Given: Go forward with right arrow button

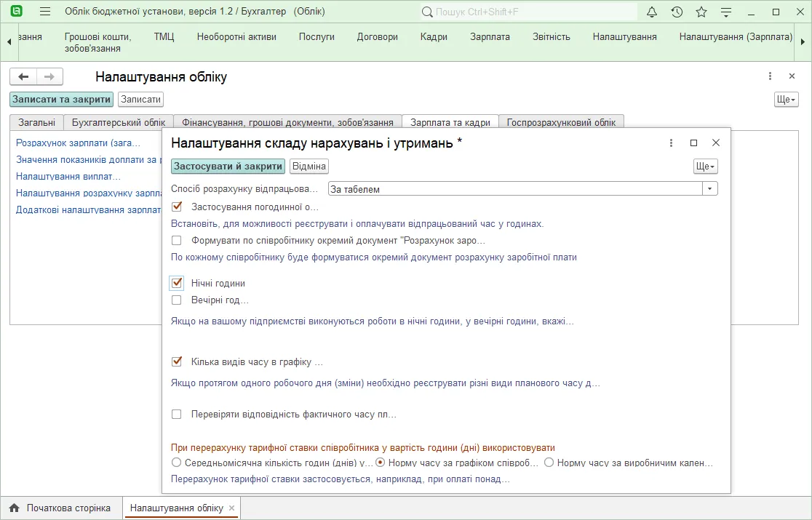Looking at the screenshot, I should click(x=49, y=76).
